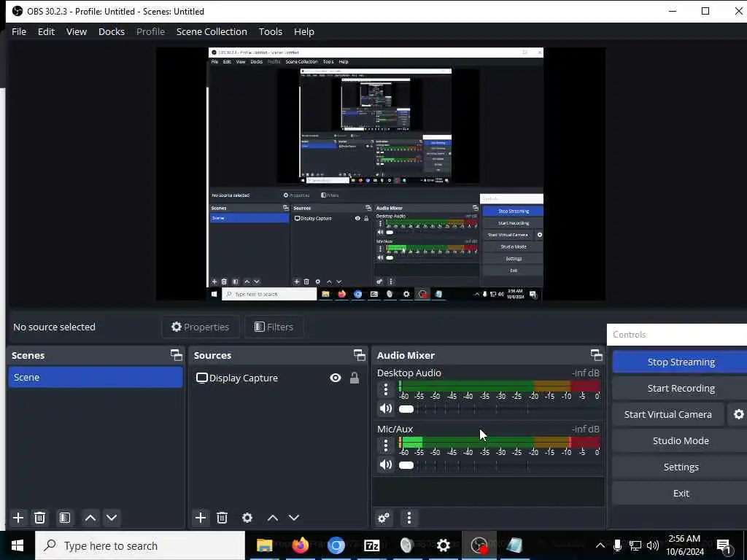Image resolution: width=747 pixels, height=560 pixels.
Task: Open scene filters icon in Scenes dock
Action: (x=65, y=518)
